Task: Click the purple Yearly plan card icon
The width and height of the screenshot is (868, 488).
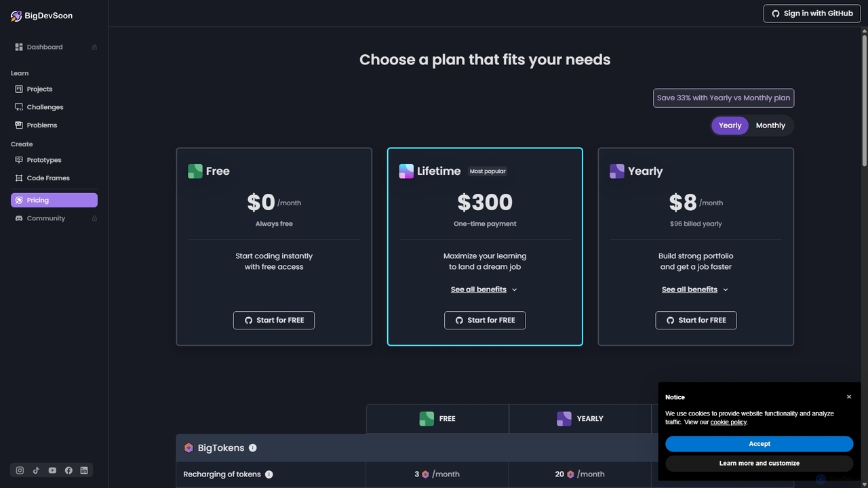Action: (617, 171)
